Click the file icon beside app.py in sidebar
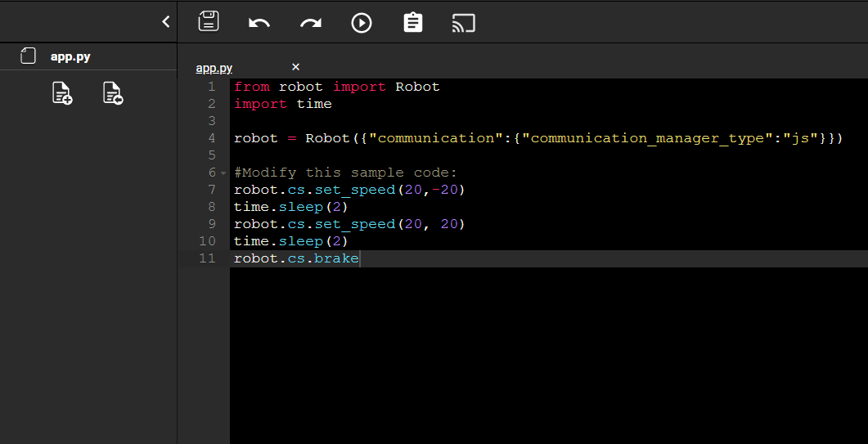Viewport: 868px width, 444px height. pos(29,56)
